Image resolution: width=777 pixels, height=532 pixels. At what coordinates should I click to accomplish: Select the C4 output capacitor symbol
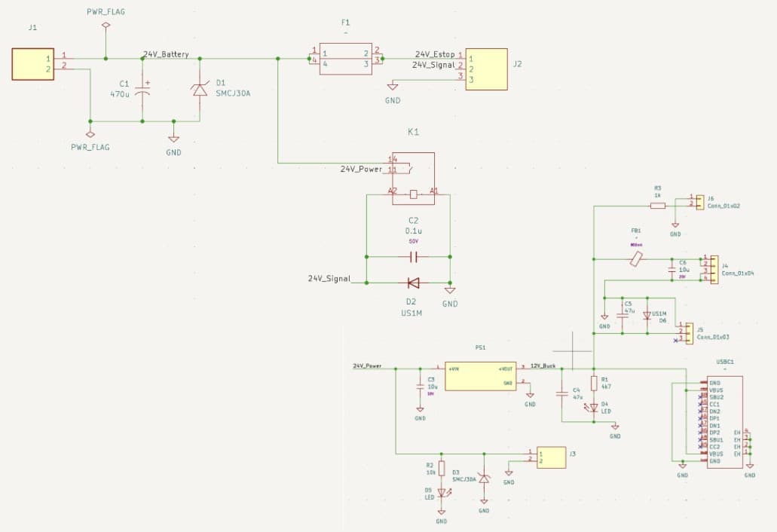click(562, 394)
